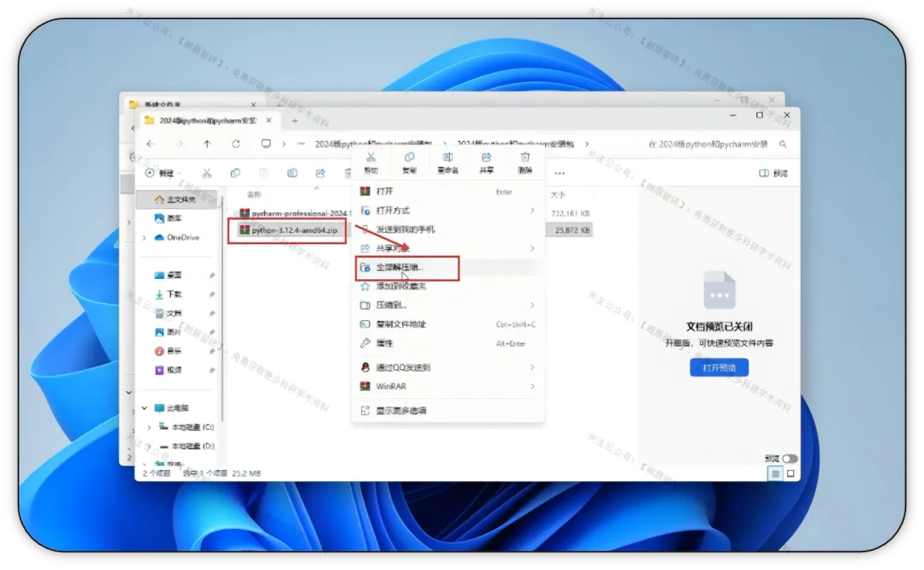
Task: Click the 25,872 KB size cell
Action: coord(572,230)
